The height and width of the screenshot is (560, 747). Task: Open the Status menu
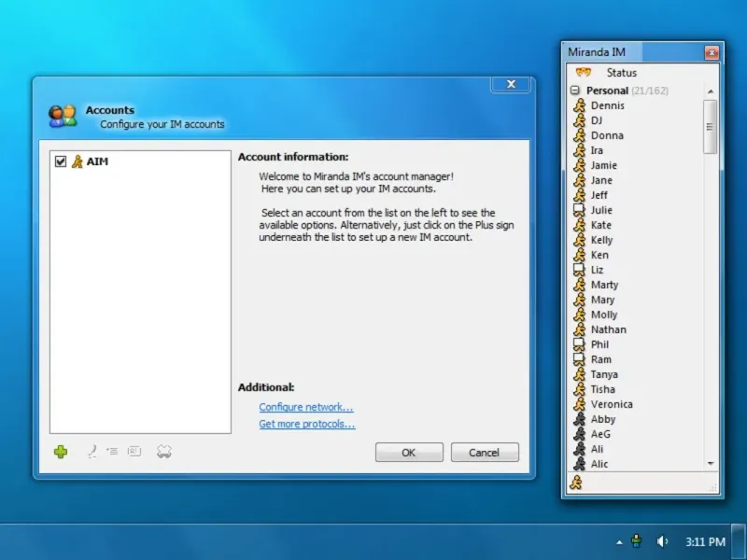pos(621,73)
